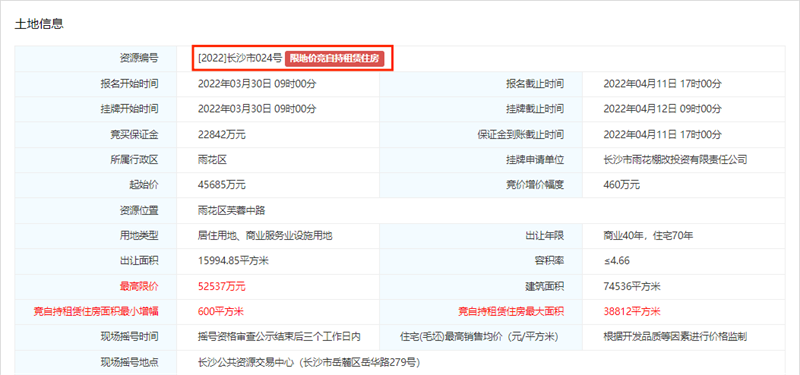
Task: Click red maximum area 38812平方米
Action: [x=632, y=311]
